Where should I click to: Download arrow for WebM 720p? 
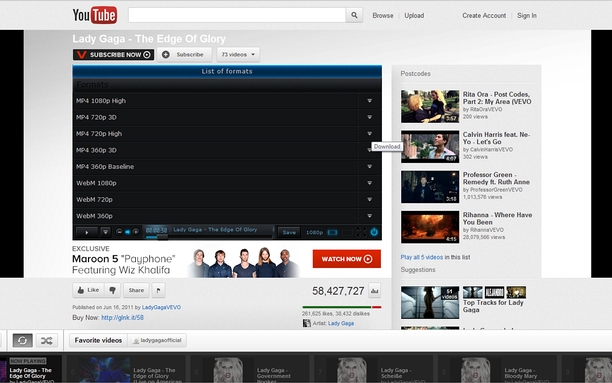(x=369, y=199)
